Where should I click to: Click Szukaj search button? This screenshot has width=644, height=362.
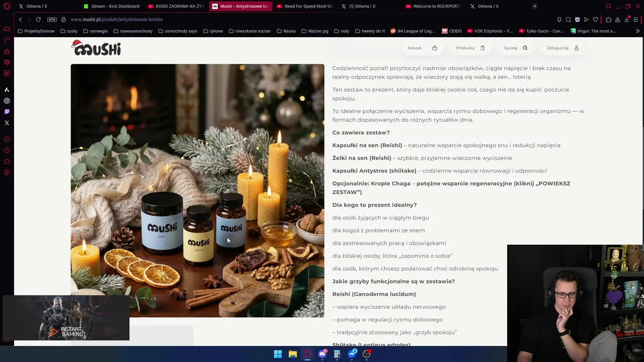516,48
